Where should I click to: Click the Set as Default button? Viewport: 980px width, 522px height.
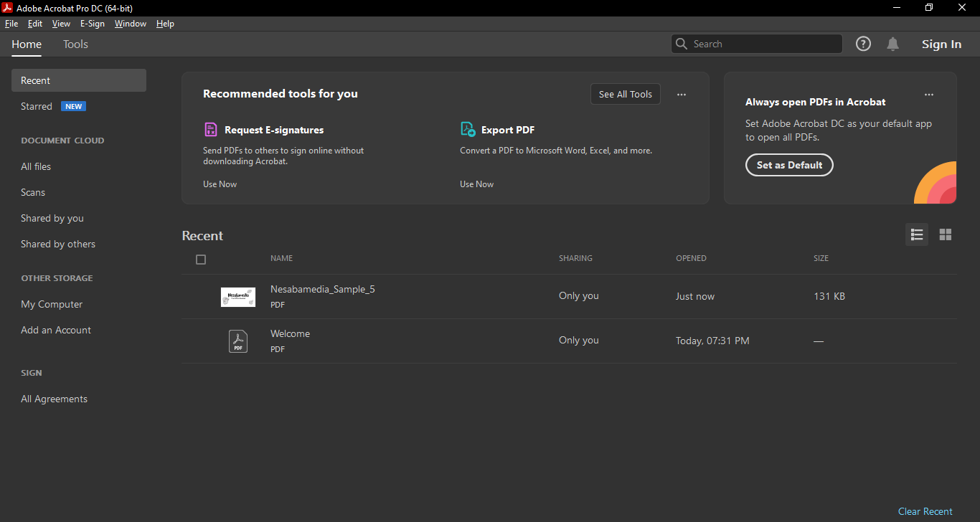789,165
